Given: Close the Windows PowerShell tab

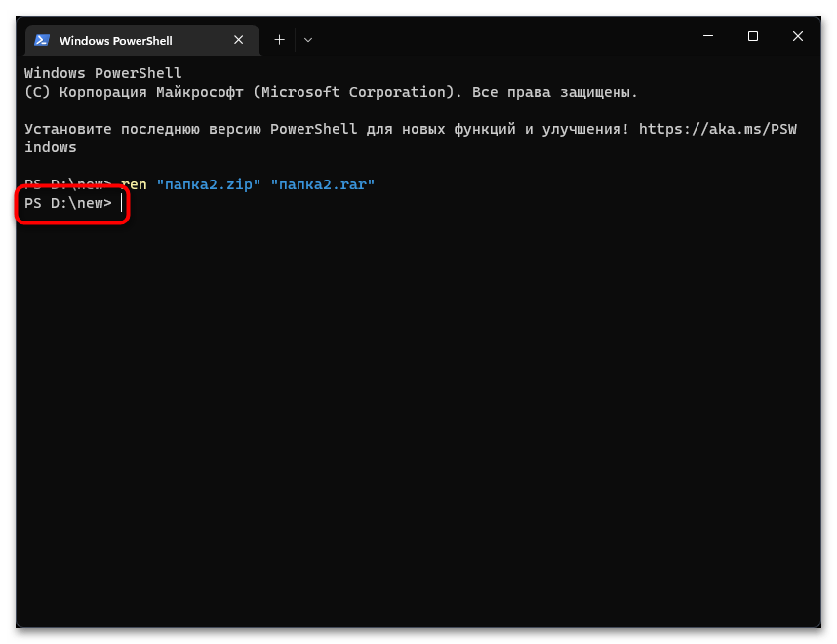Looking at the screenshot, I should 239,40.
